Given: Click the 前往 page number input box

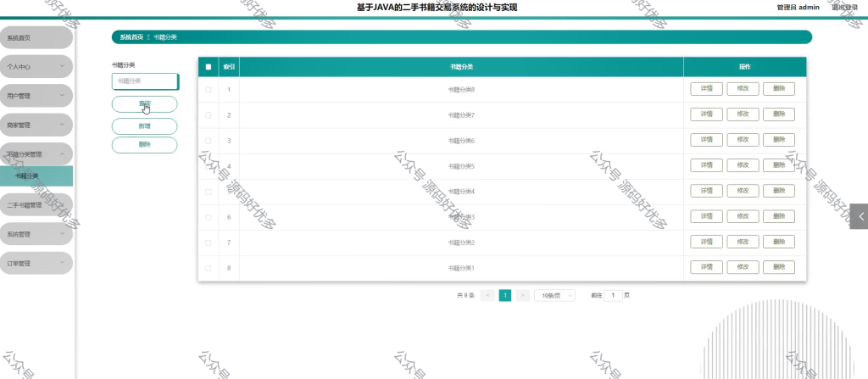Looking at the screenshot, I should click(614, 295).
